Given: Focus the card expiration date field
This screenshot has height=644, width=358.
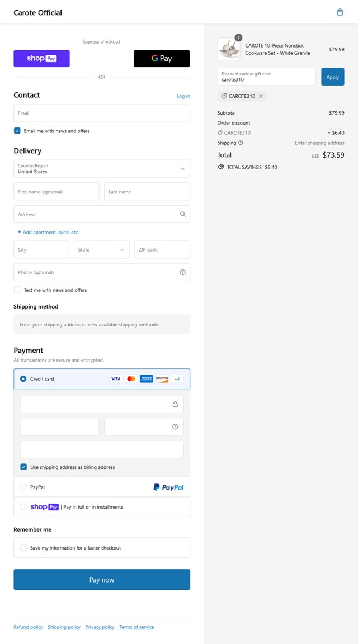Looking at the screenshot, I should [x=60, y=427].
